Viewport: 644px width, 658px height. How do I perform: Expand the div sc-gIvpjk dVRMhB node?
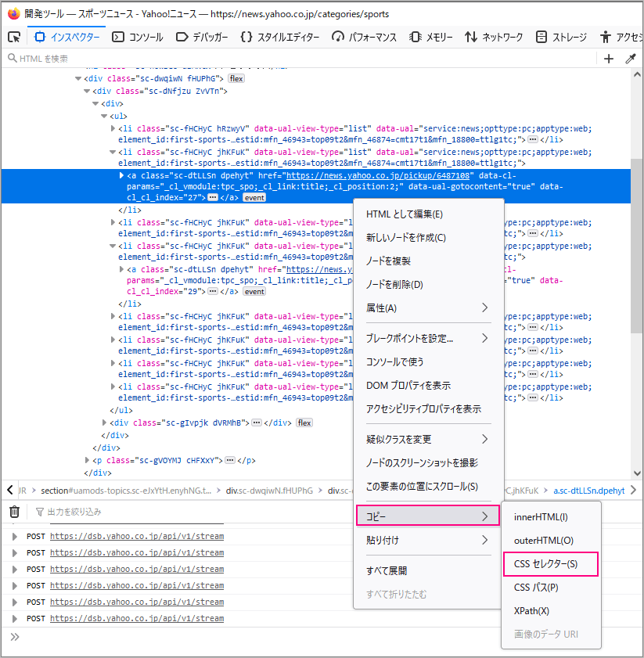coord(104,422)
